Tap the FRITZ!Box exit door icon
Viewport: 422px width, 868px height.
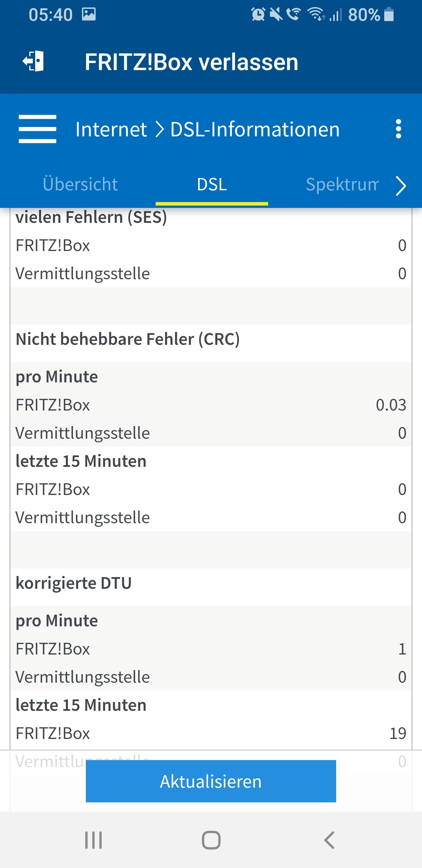pos(33,61)
